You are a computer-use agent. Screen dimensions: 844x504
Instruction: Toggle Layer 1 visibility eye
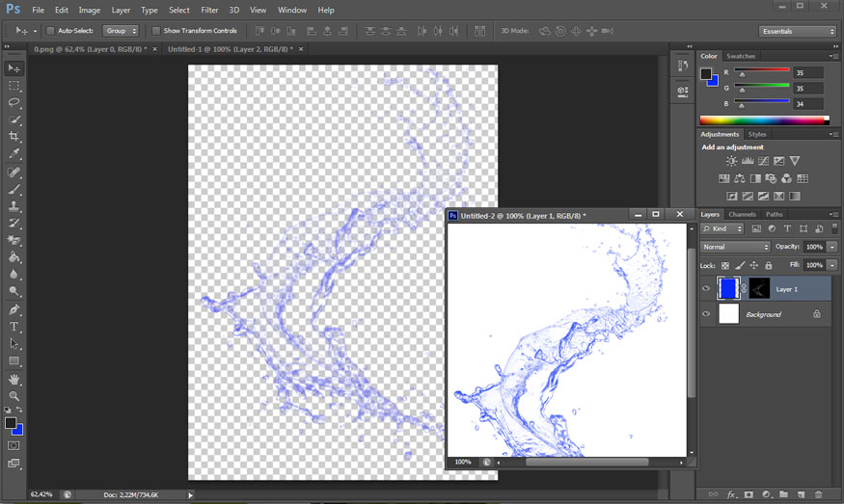(x=706, y=288)
